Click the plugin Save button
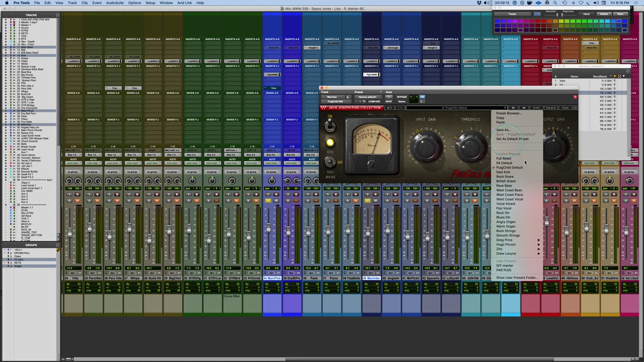Image resolution: width=644 pixels, height=362 pixels. pyautogui.click(x=566, y=108)
